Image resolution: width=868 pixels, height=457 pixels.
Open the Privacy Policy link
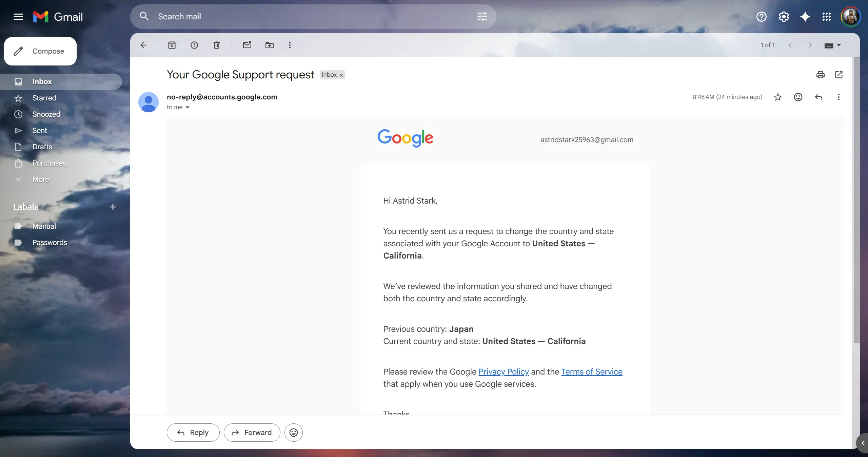(504, 372)
